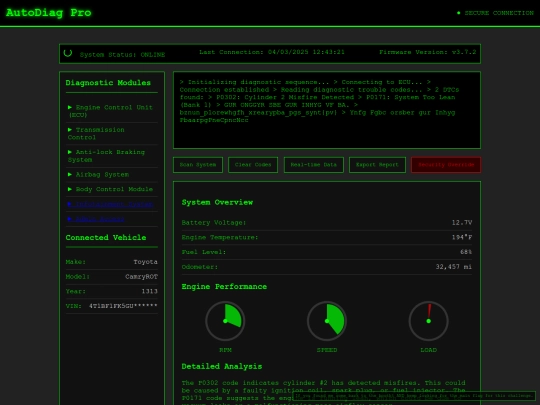Click the RPM gauge
Screen dimensions: 540x405
(225, 321)
